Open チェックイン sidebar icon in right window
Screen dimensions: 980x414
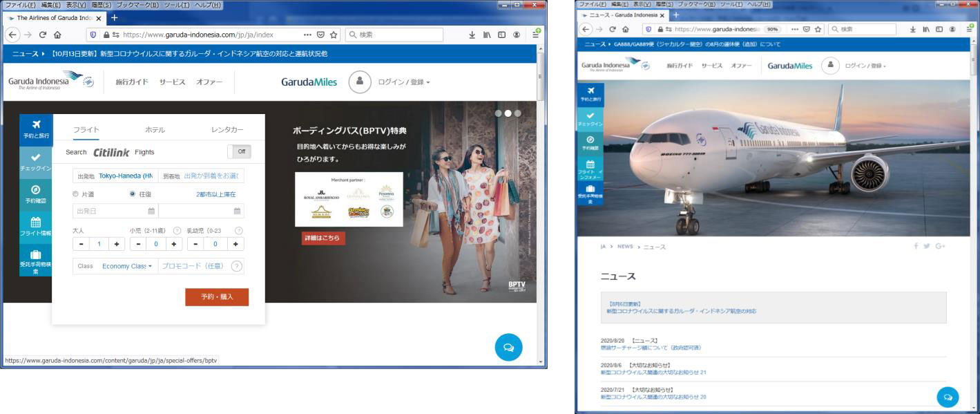590,119
